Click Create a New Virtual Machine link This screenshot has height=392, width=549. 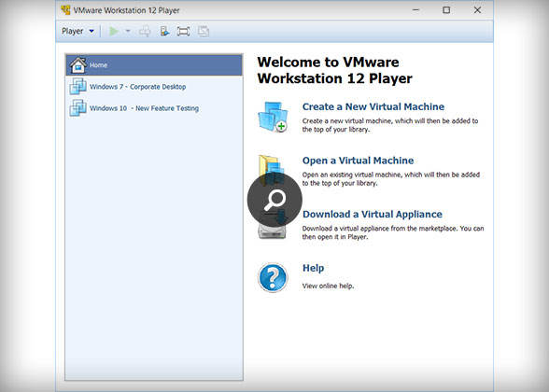point(373,106)
